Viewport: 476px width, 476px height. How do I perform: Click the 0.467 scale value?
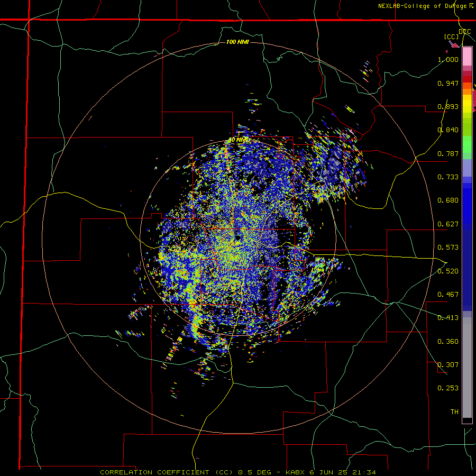pos(448,295)
